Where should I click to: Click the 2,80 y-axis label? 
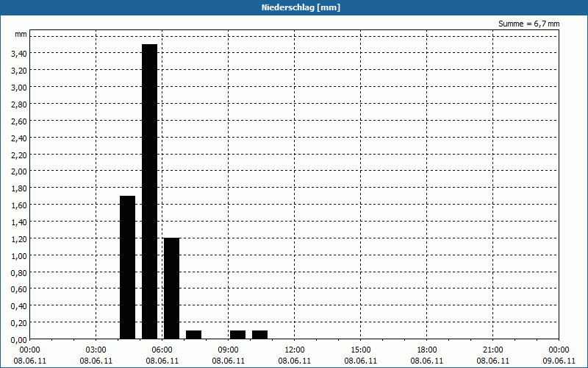point(19,105)
